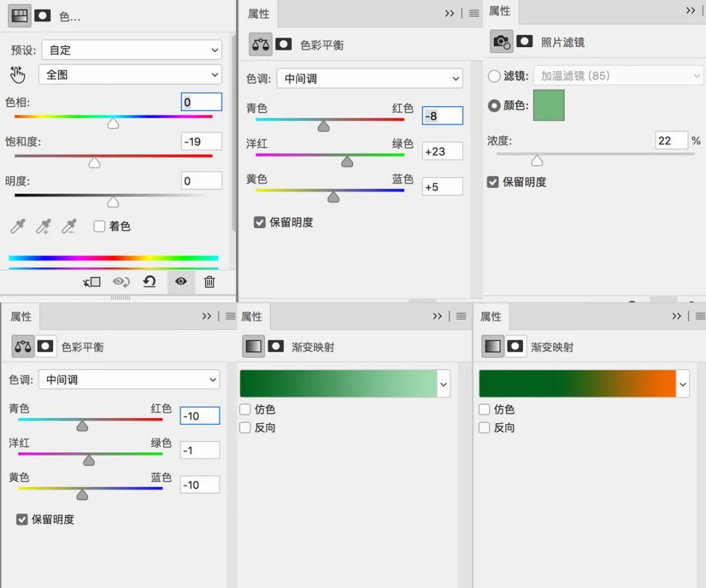Select the 滤镜 radio button
706x588 pixels.
[494, 76]
